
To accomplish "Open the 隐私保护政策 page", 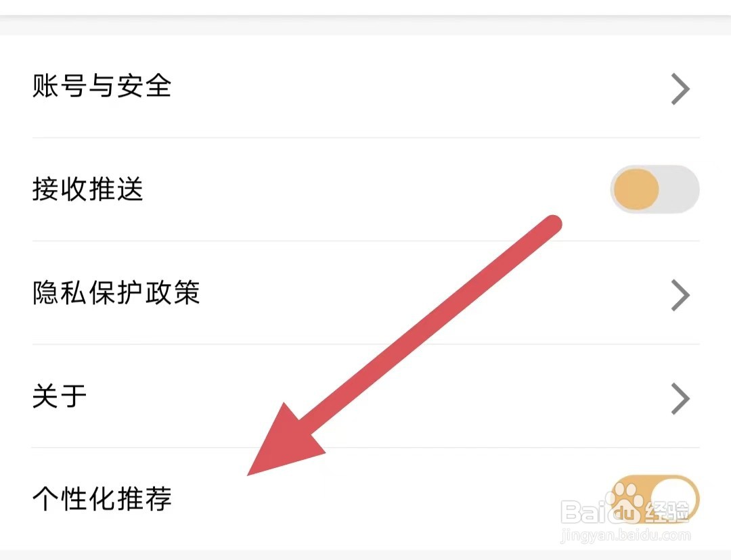I will click(365, 293).
